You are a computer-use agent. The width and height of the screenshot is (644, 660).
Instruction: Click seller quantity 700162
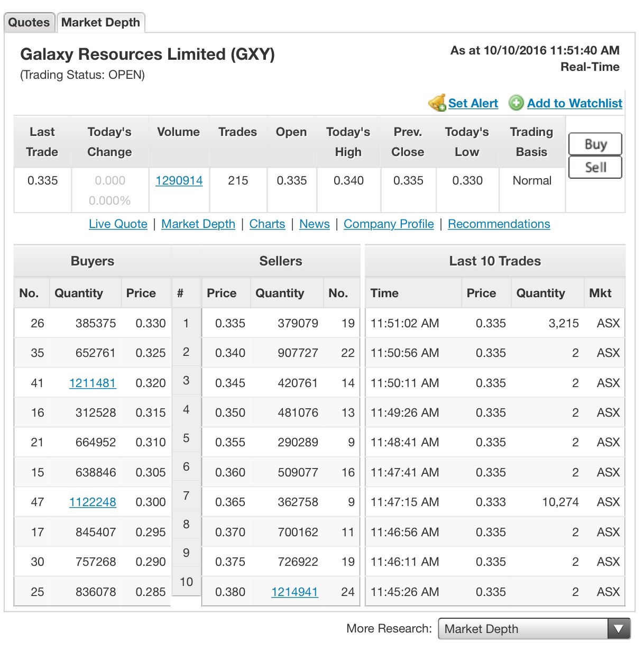298,532
